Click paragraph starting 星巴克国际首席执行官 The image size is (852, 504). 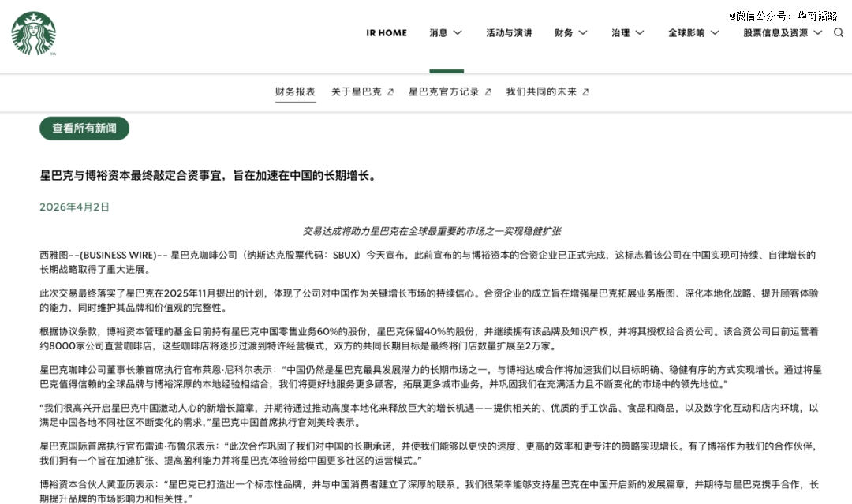point(428,454)
